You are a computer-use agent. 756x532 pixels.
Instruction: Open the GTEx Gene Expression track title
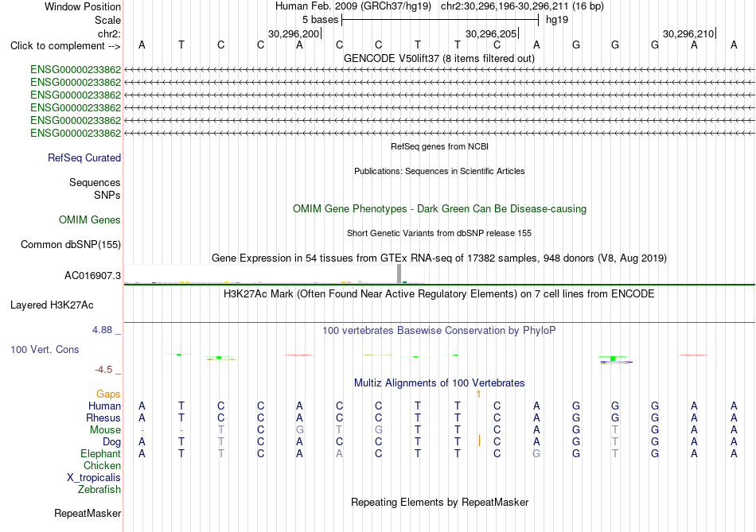[x=439, y=258]
